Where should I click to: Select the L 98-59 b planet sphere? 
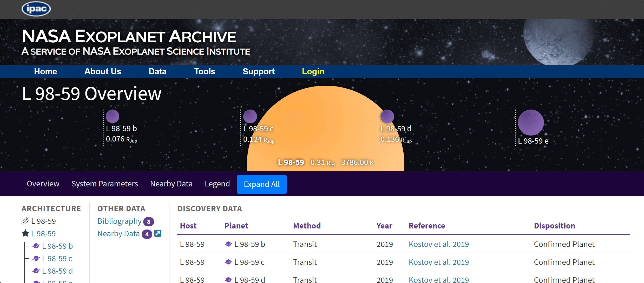coord(113,116)
